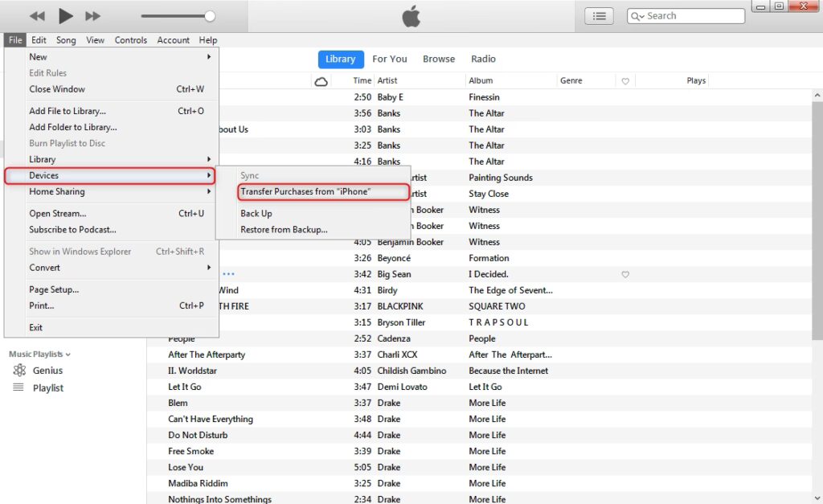
Task: Open the Playlist sidebar item
Action: (x=47, y=387)
